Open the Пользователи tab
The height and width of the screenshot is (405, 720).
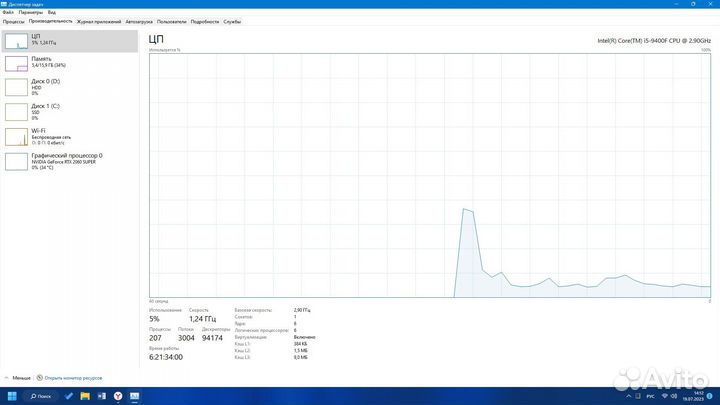tap(172, 22)
